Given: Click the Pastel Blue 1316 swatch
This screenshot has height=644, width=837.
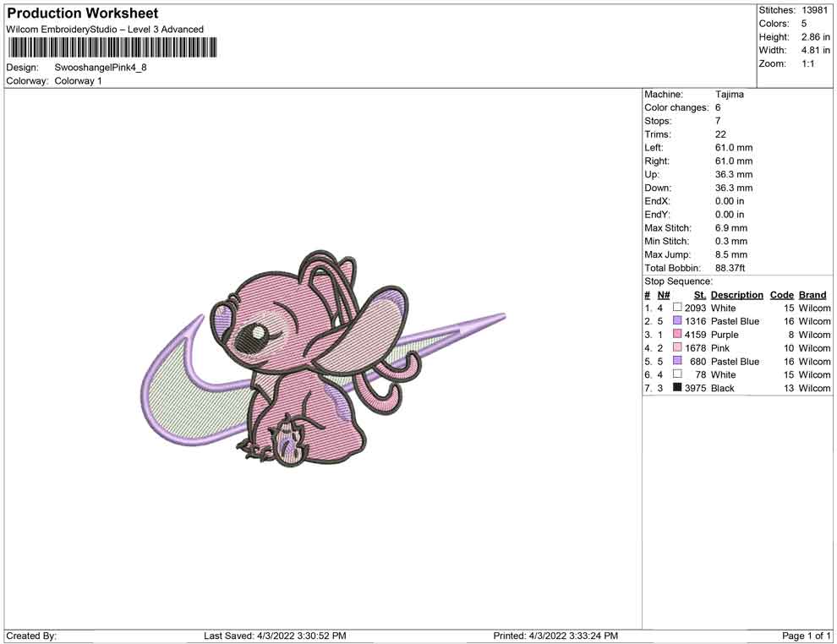Looking at the screenshot, I should click(x=677, y=320).
